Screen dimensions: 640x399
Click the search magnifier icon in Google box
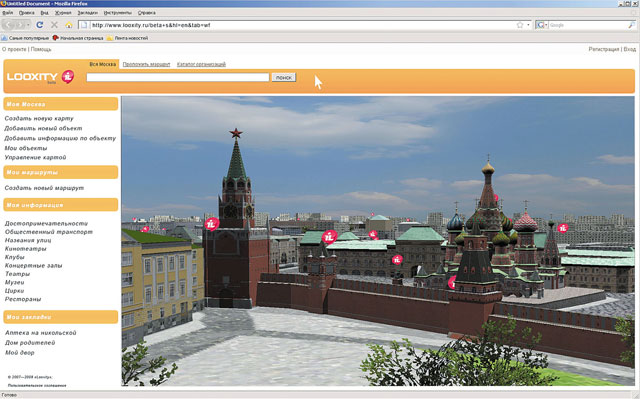pos(631,25)
